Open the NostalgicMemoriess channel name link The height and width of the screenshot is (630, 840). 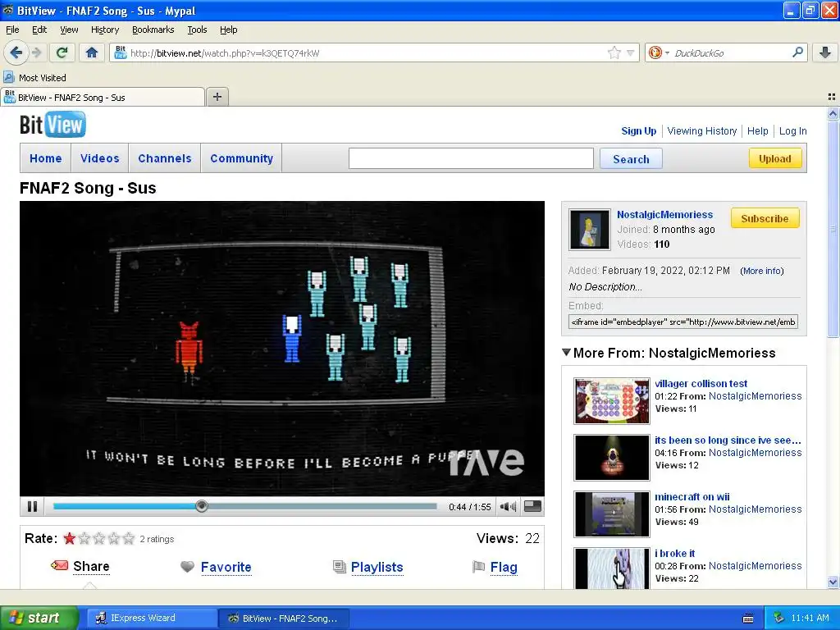pos(664,214)
